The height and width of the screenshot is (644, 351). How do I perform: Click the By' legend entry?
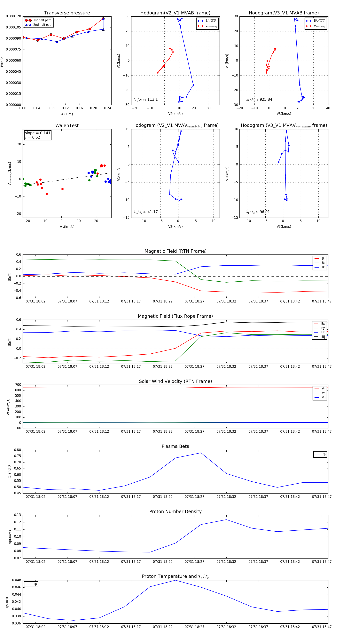coord(320,328)
